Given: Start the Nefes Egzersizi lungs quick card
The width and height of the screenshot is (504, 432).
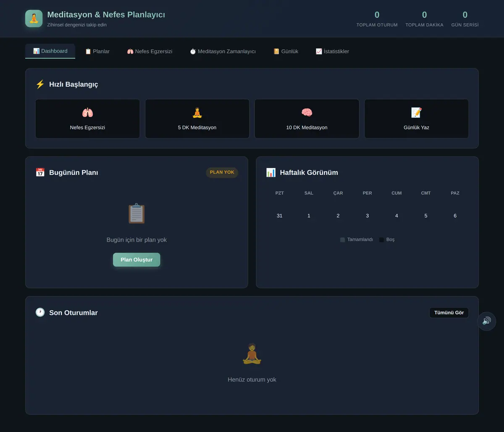Looking at the screenshot, I should pyautogui.click(x=87, y=119).
